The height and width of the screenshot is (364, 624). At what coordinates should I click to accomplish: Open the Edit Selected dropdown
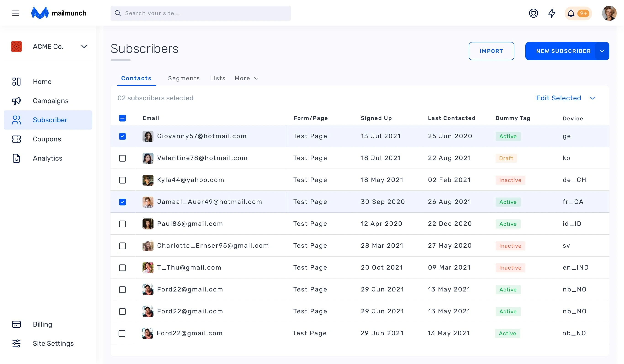coord(566,98)
